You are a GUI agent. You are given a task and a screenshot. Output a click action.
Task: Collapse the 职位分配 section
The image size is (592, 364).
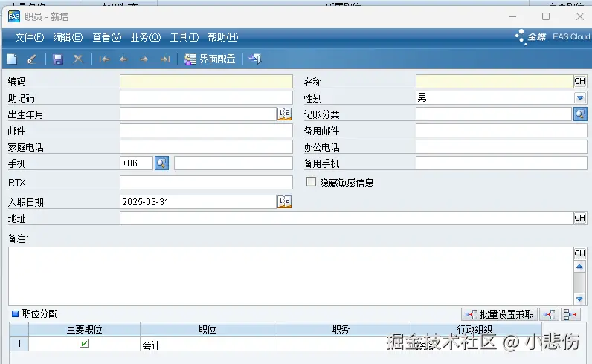click(x=15, y=313)
